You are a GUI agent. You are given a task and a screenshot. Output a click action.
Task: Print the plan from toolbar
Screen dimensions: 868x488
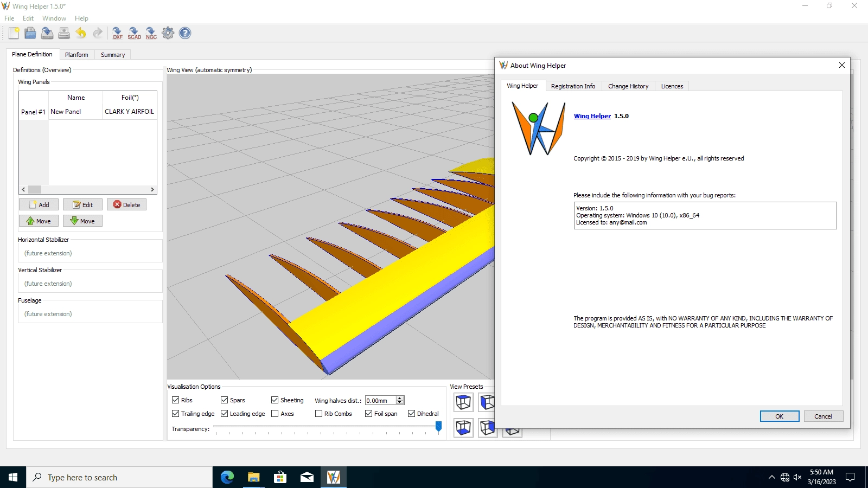[x=64, y=33]
